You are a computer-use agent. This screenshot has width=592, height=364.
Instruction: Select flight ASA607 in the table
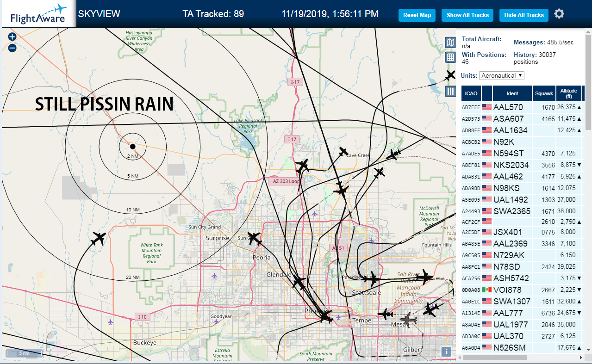(x=522, y=118)
